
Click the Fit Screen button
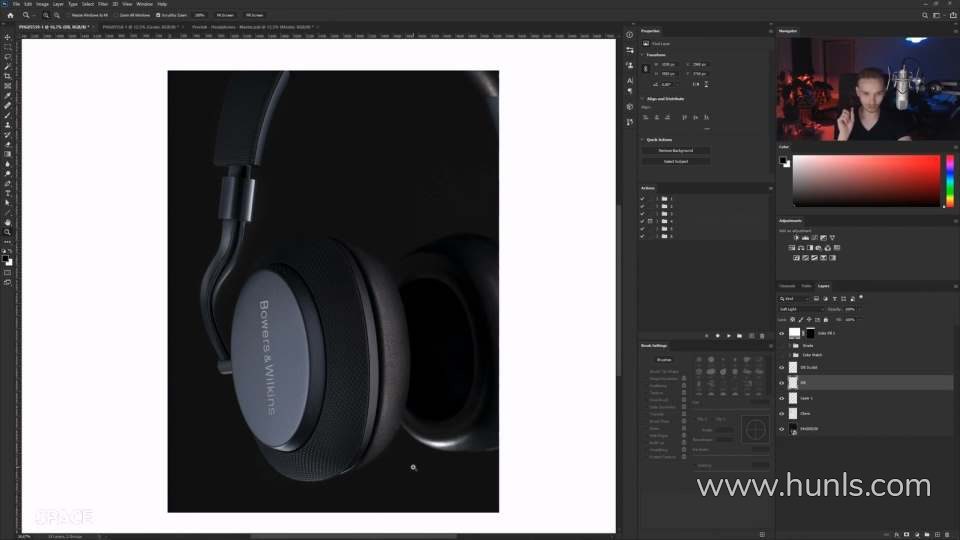point(225,15)
